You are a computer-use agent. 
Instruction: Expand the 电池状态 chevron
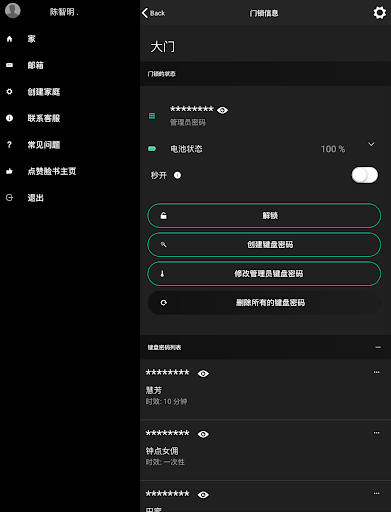point(371,144)
